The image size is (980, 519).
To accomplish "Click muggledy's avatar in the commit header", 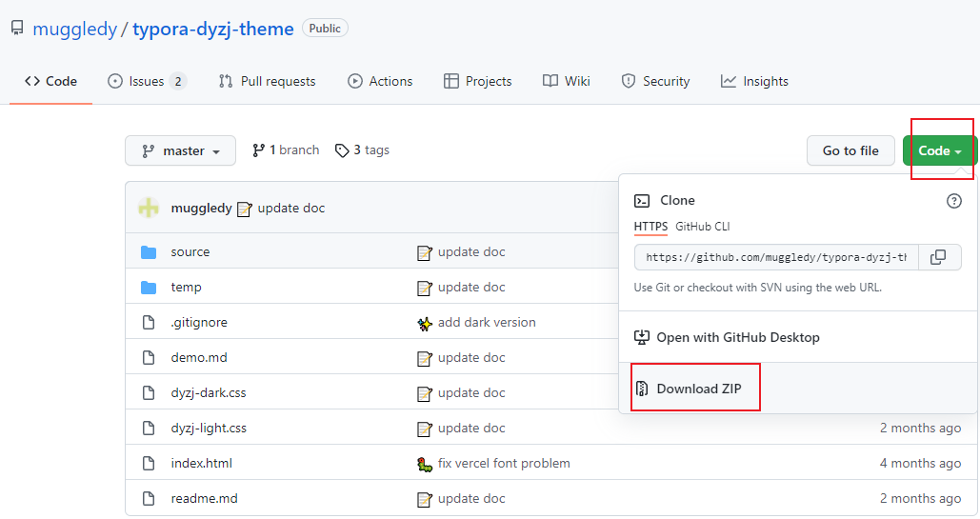I will click(149, 208).
